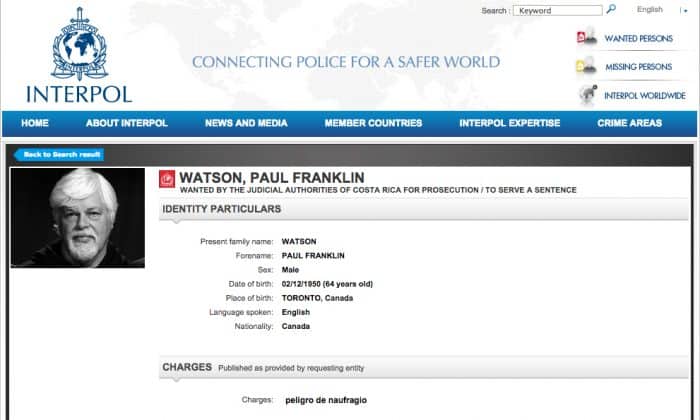Open the INTERPOL EXPERTISE menu
This screenshot has width=700, height=420.
point(510,123)
